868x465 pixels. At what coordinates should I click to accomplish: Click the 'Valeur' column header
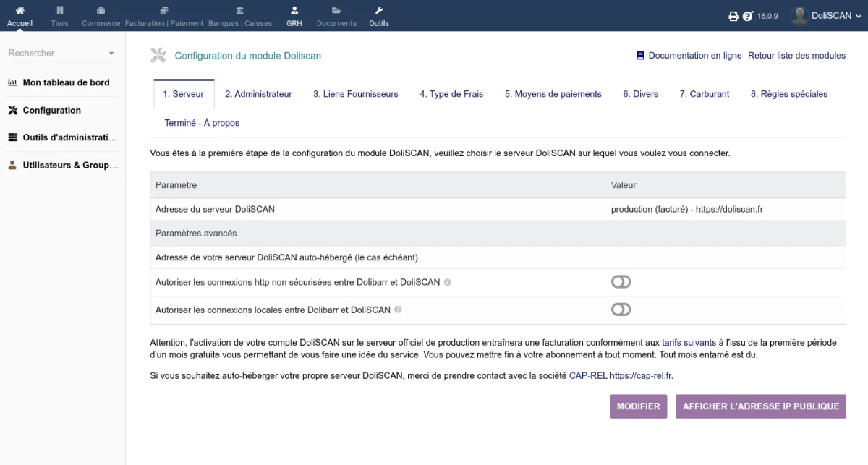tap(624, 185)
